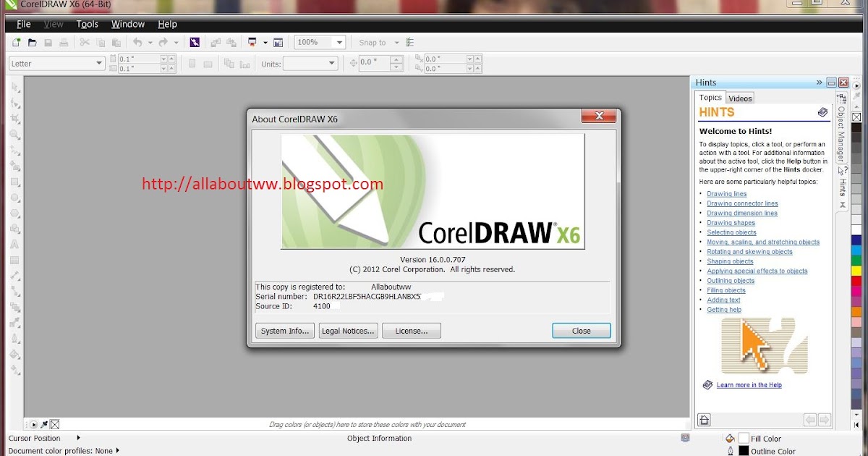
Task: Click the Redo arrow icon
Action: click(x=163, y=43)
